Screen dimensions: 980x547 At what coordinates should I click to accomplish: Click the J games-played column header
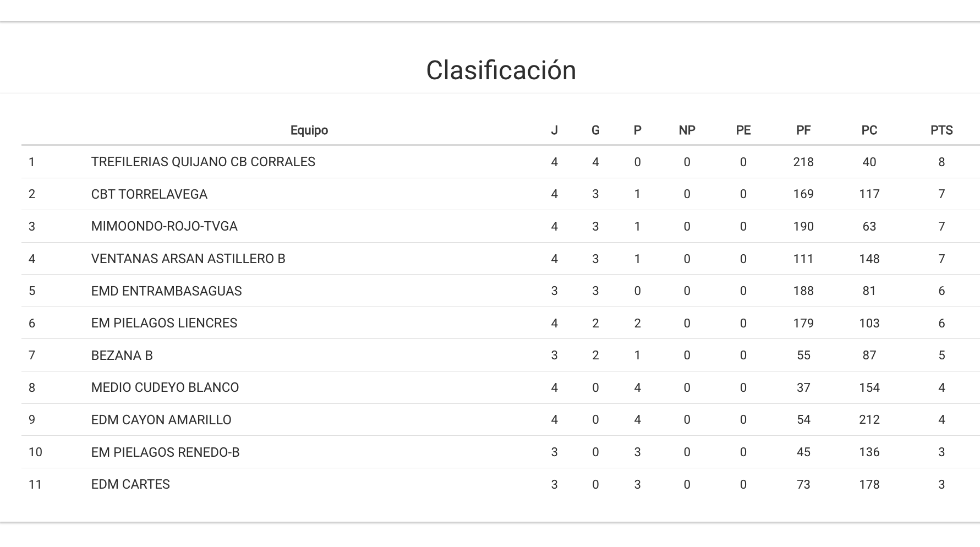(554, 130)
